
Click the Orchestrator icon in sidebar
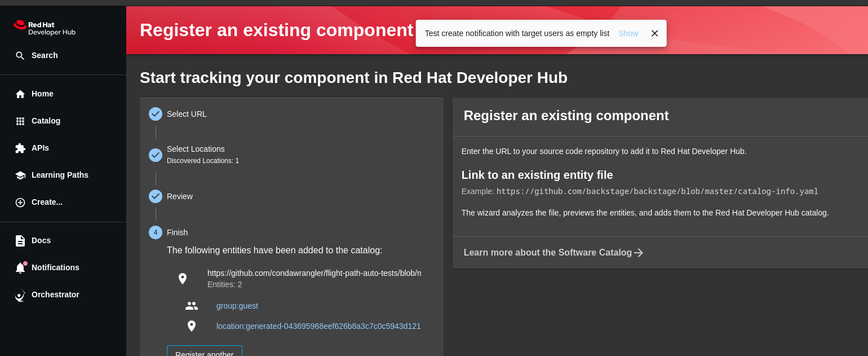coord(20,295)
